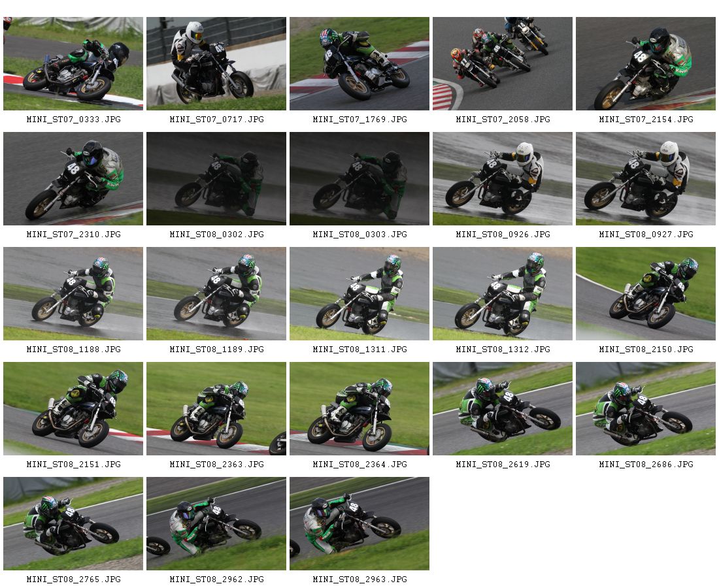
Task: Select thumbnail MINI_ST08_2150.JPG
Action: (646, 294)
